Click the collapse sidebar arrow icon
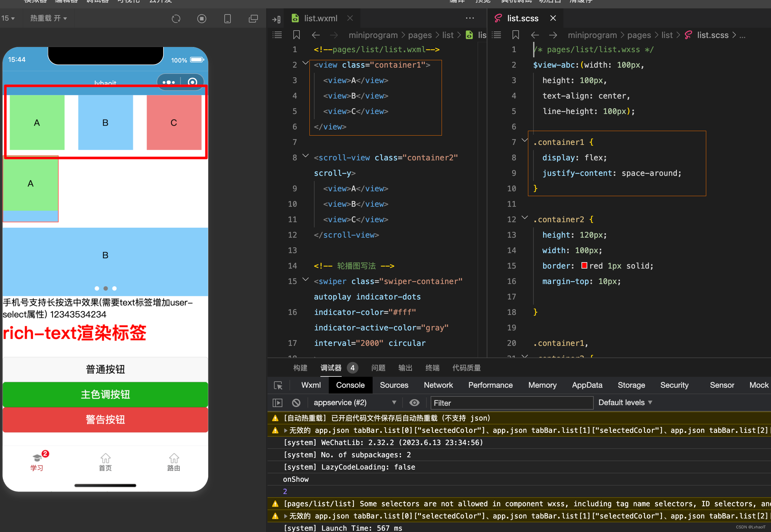 pos(276,19)
